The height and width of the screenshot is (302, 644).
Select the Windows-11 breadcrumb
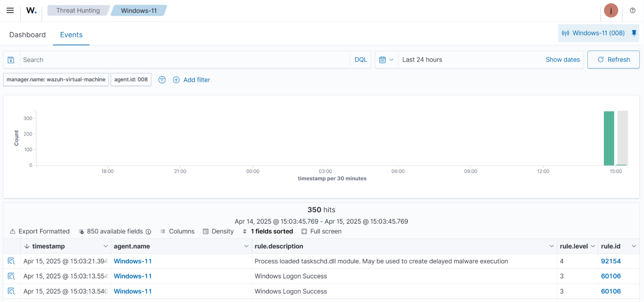point(139,10)
